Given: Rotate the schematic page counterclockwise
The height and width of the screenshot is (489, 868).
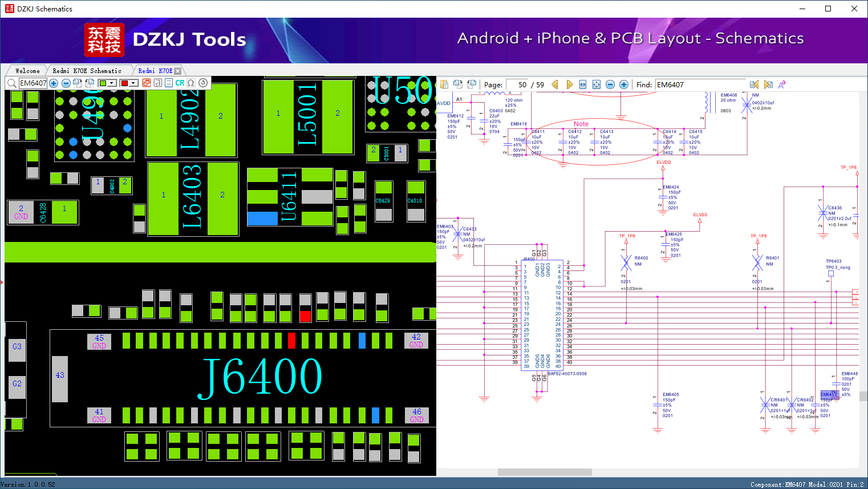Looking at the screenshot, I should [472, 84].
